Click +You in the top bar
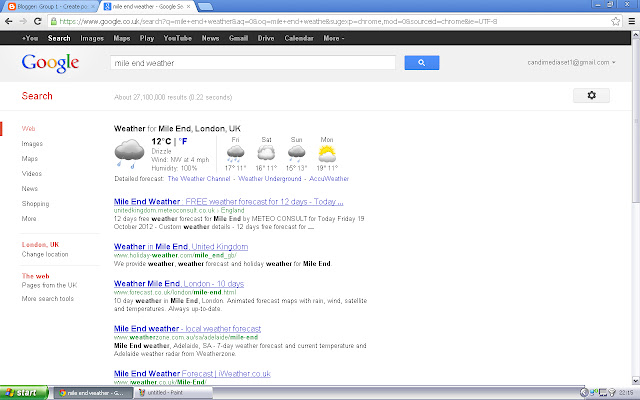The height and width of the screenshot is (400, 640). pos(30,38)
